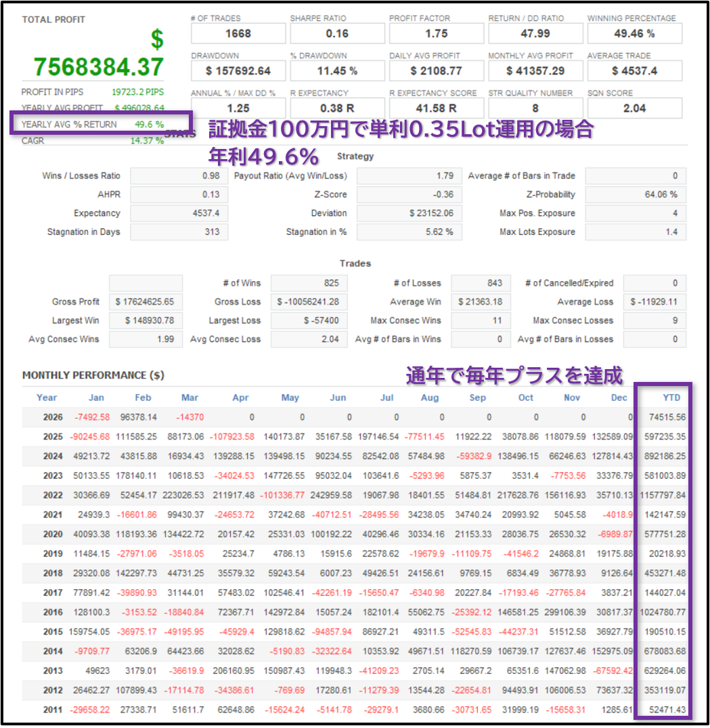
Task: Select the # of Trades value 1668
Action: click(238, 34)
